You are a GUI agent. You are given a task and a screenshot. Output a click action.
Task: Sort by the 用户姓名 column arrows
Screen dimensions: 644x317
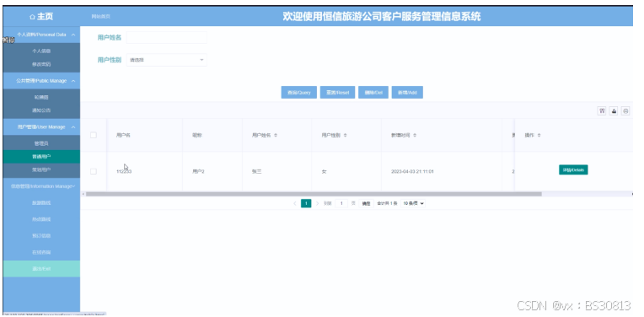pos(276,135)
